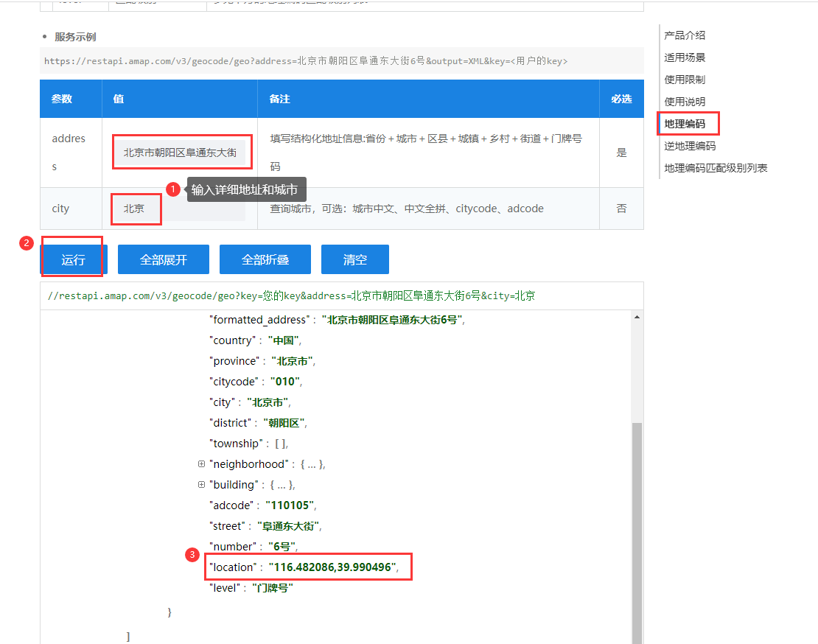The width and height of the screenshot is (818, 644).
Task: Click the green generated request URL
Action: pos(291,295)
